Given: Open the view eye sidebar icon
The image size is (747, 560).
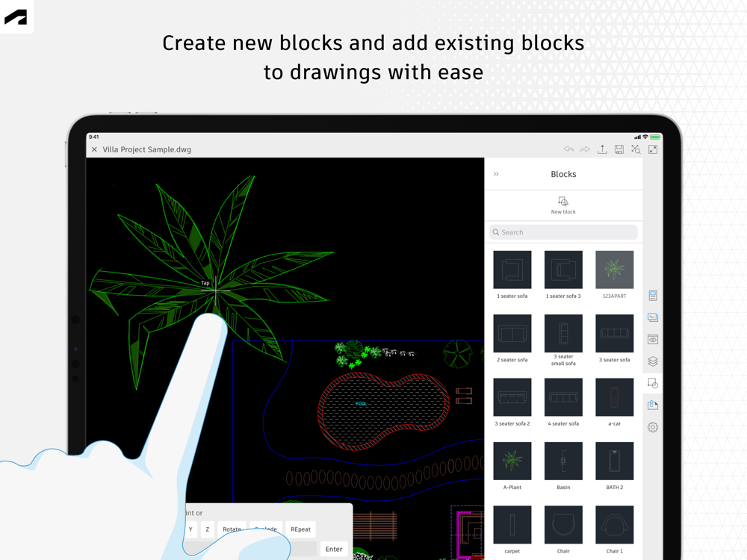Looking at the screenshot, I should point(653,340).
